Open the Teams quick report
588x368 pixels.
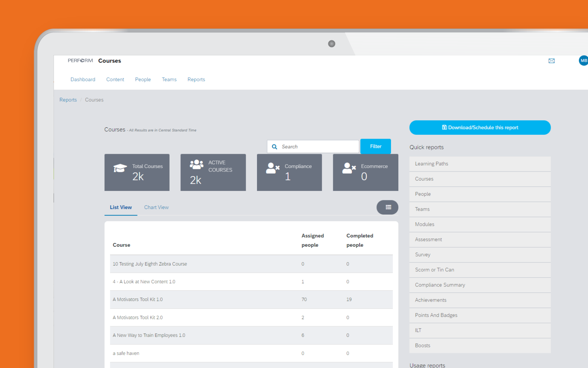[x=480, y=209]
